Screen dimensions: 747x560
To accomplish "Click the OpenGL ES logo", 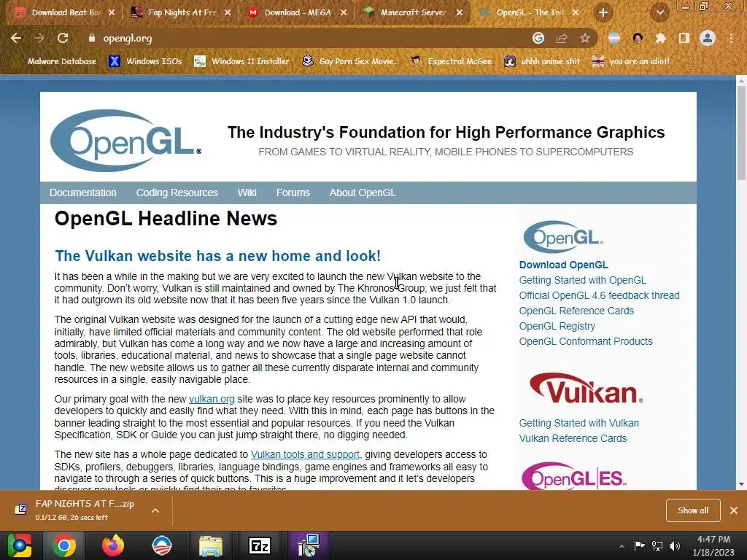I will click(x=574, y=475).
